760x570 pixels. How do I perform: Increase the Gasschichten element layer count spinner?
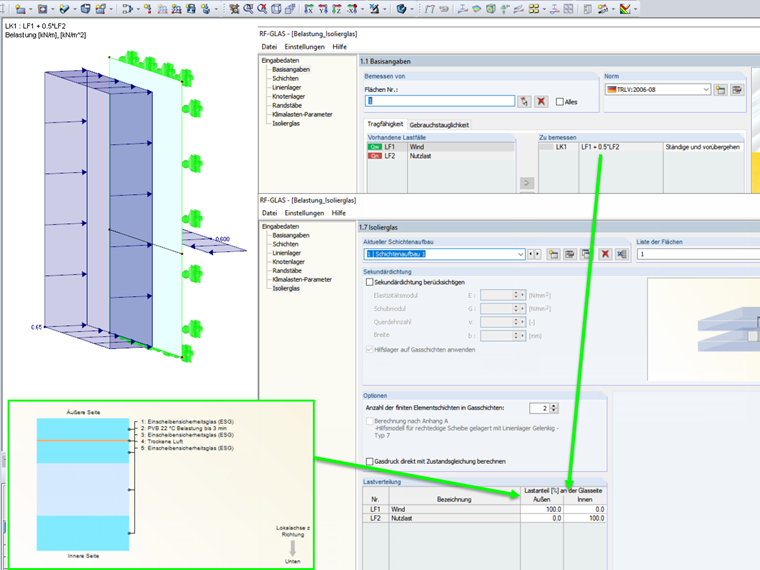[554, 406]
